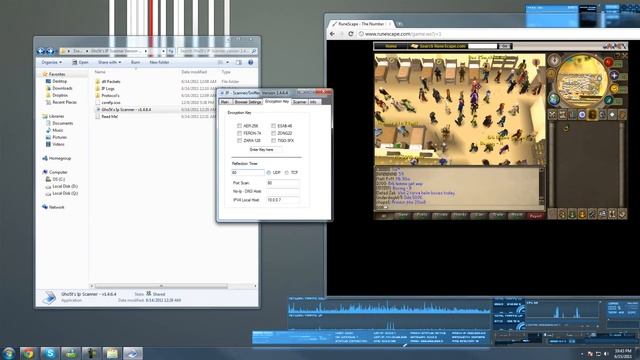Screen dimensions: 640x360
Task: Click the folder icon on the taskbar
Action: tap(112, 353)
